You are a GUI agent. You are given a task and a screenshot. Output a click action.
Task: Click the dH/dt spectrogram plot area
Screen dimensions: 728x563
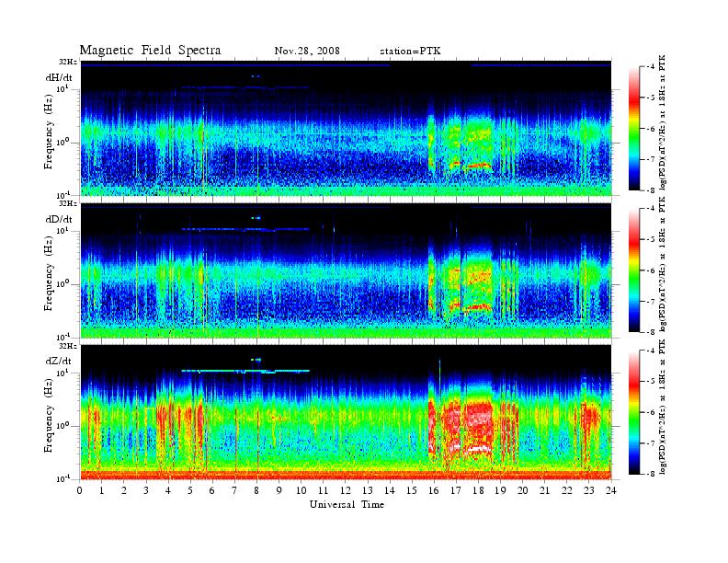tap(346, 128)
